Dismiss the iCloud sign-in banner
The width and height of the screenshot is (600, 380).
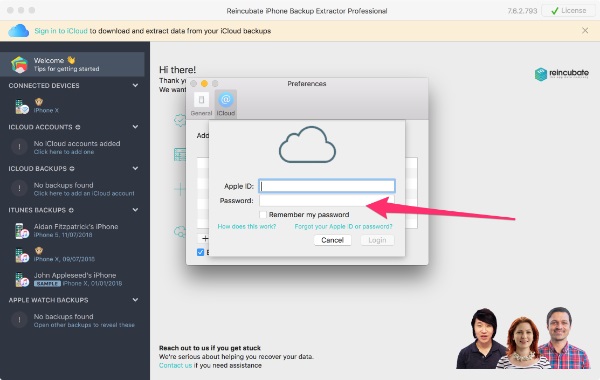pyautogui.click(x=585, y=30)
